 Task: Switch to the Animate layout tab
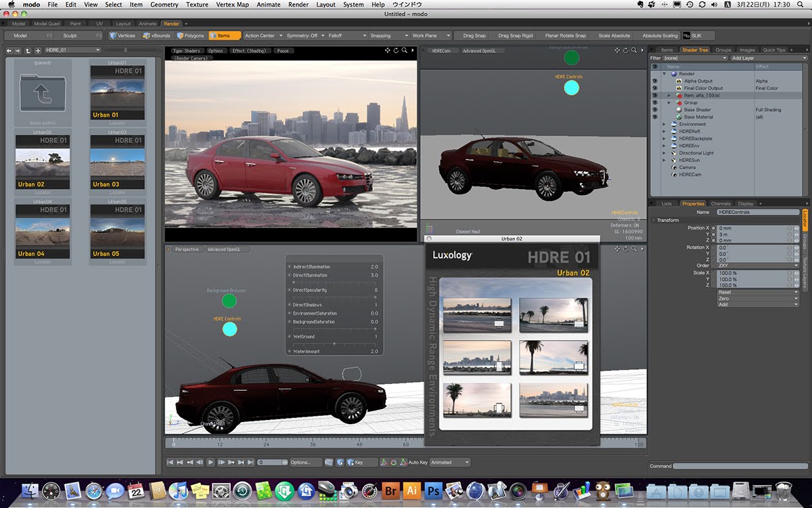click(x=148, y=24)
